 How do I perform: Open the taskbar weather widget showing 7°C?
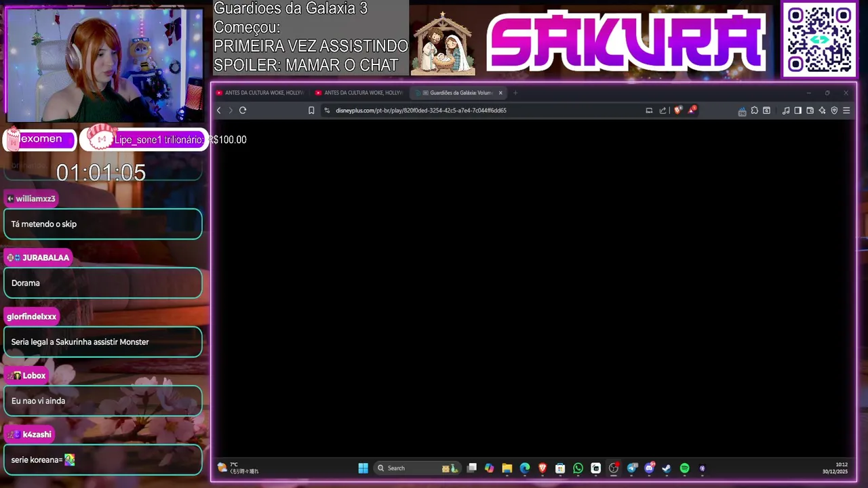click(238, 468)
